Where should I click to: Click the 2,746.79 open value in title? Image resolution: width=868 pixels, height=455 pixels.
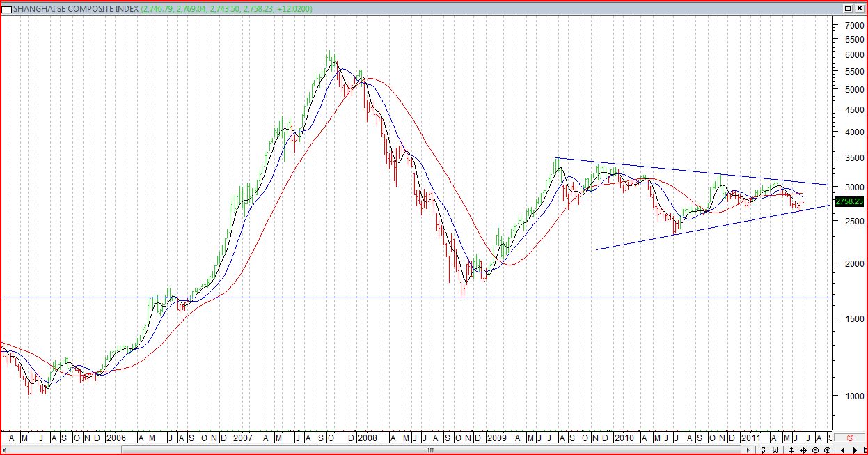click(159, 9)
